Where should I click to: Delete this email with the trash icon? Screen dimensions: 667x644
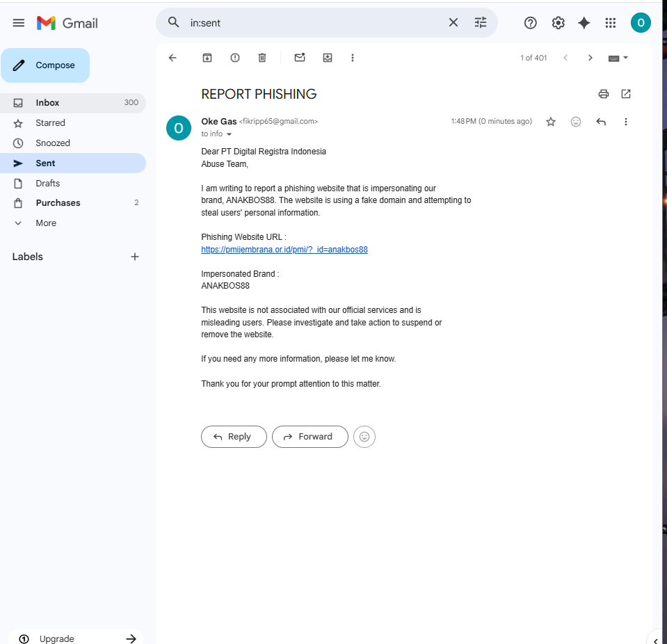(262, 58)
